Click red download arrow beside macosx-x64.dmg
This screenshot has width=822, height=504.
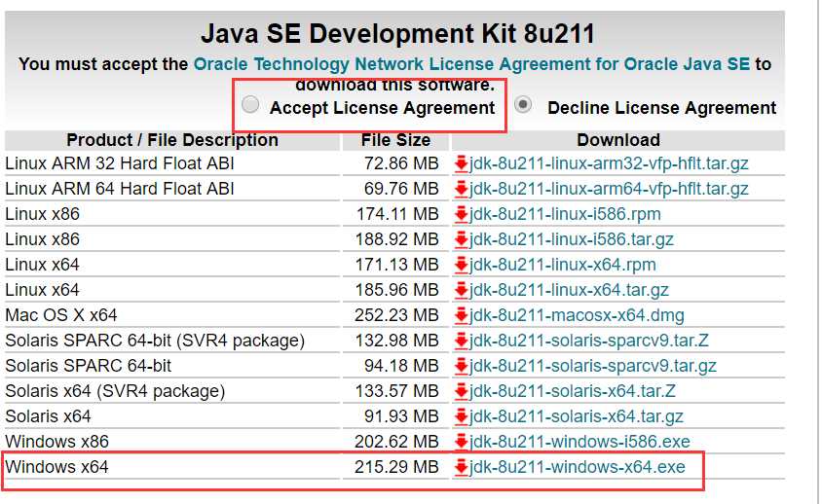pos(461,315)
